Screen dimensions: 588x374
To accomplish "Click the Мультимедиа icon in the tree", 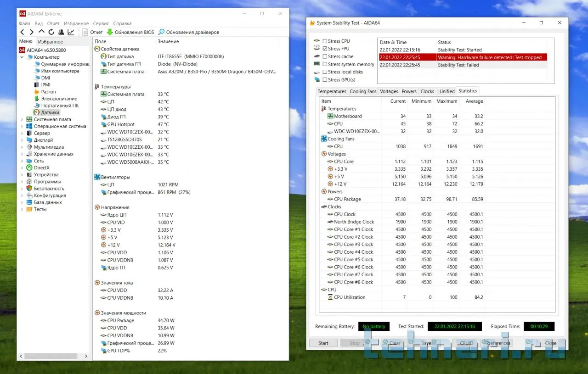I will coord(29,147).
